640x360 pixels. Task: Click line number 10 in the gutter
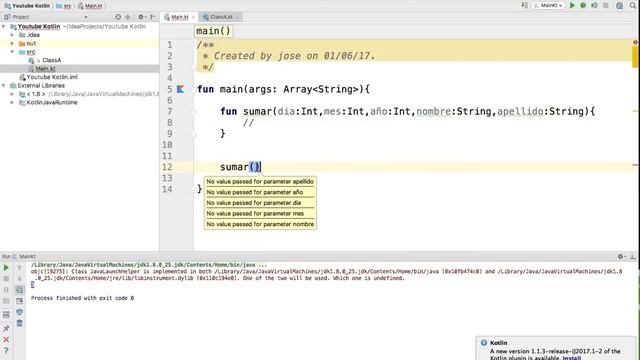tap(167, 144)
